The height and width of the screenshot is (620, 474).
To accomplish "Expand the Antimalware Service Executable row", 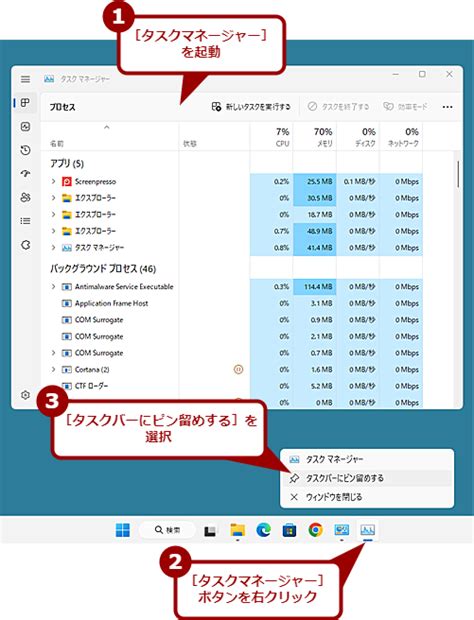I will (x=53, y=286).
